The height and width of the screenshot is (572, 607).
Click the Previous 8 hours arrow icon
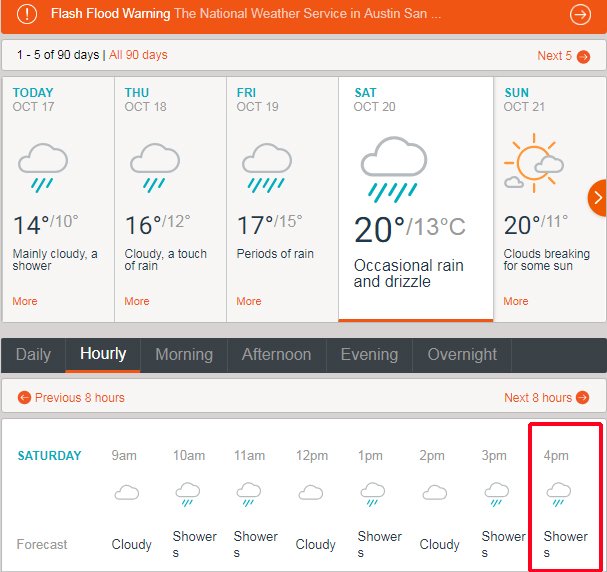24,397
